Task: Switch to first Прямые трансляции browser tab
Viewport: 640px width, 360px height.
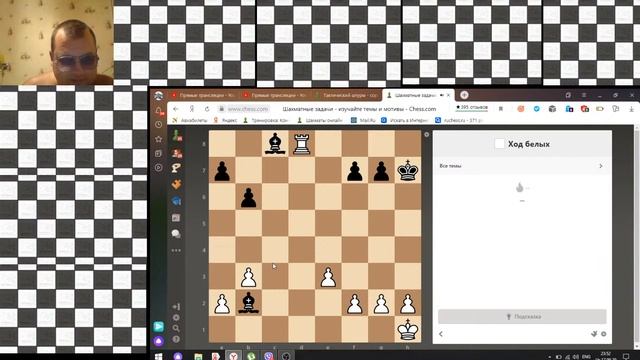Action: pos(203,95)
